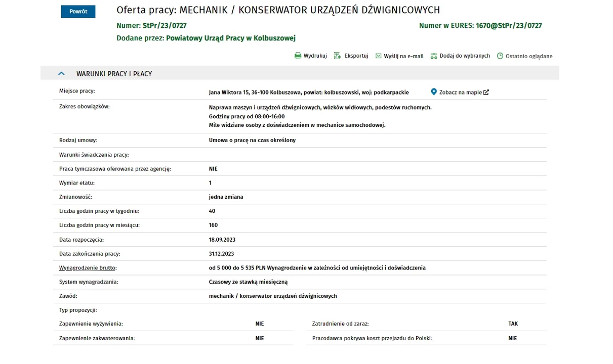The height and width of the screenshot is (364, 613).
Task: Select the offer number StPr/23/0727
Action: [165, 25]
